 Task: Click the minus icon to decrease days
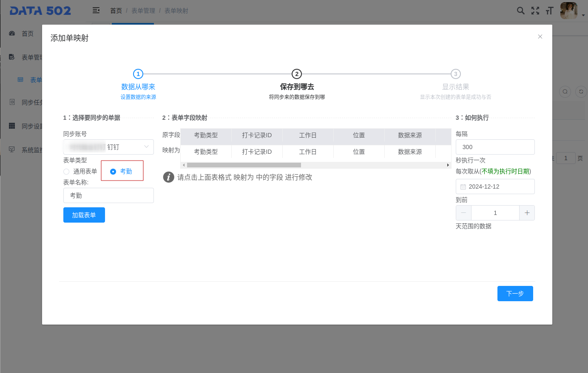pos(463,213)
